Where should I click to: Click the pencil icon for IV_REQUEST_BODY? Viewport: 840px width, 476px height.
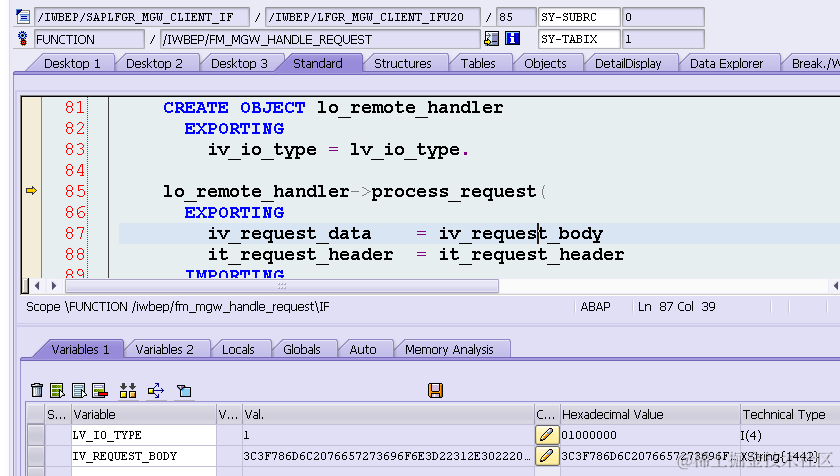(x=546, y=456)
